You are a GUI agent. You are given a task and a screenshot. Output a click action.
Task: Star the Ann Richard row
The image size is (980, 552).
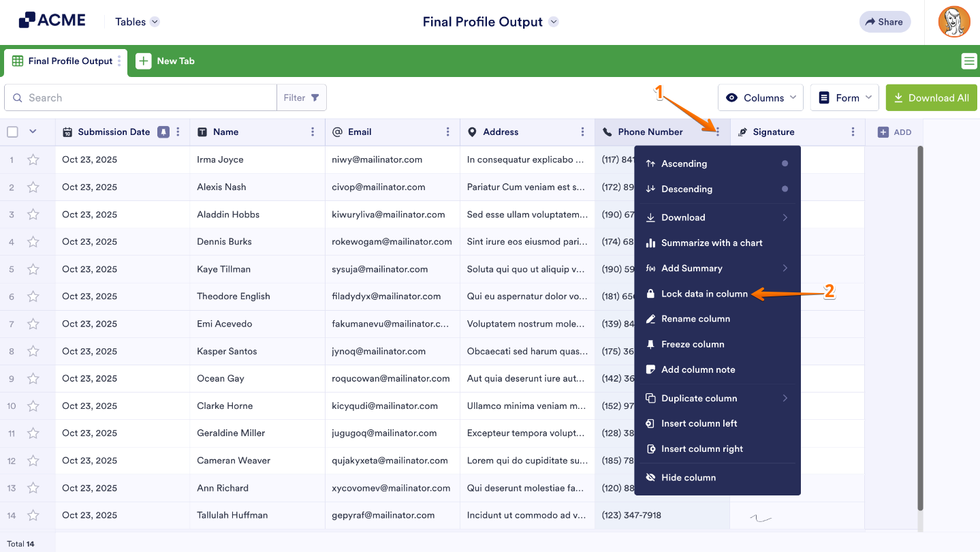(x=33, y=488)
